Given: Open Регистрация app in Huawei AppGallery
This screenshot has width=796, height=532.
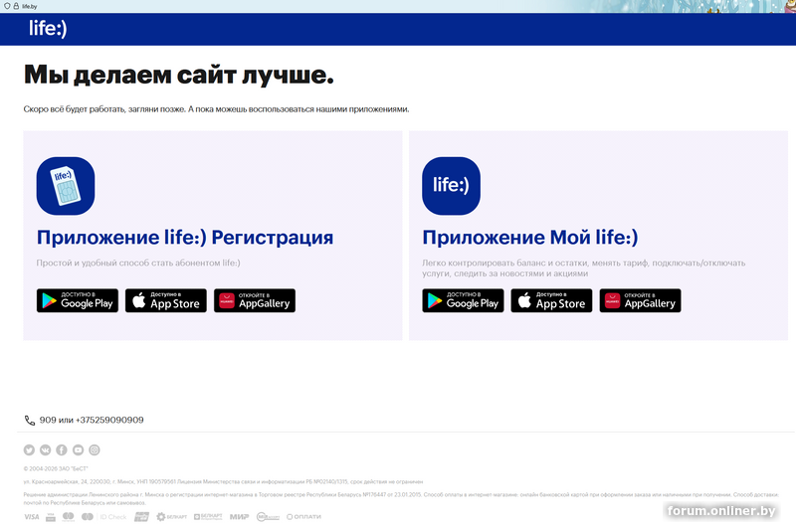Looking at the screenshot, I should pos(255,300).
